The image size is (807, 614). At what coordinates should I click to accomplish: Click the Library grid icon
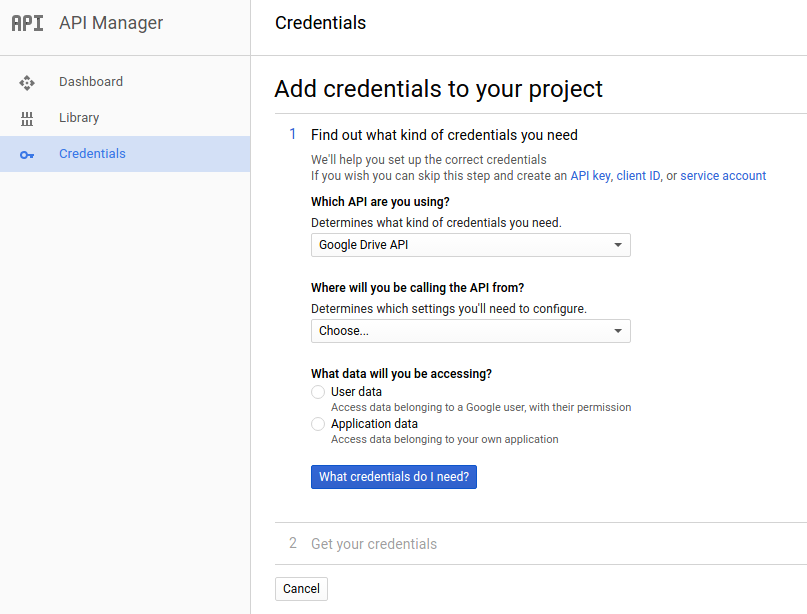point(27,118)
